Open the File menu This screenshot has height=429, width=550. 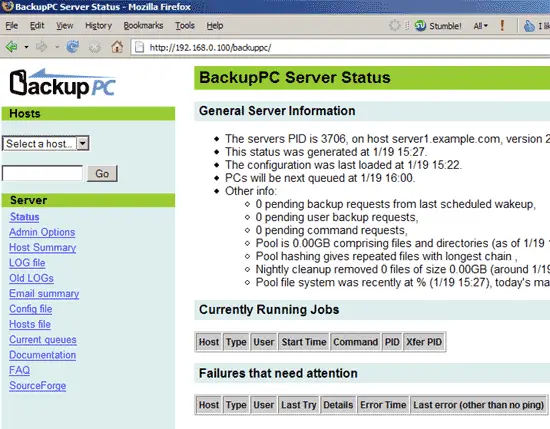12,26
